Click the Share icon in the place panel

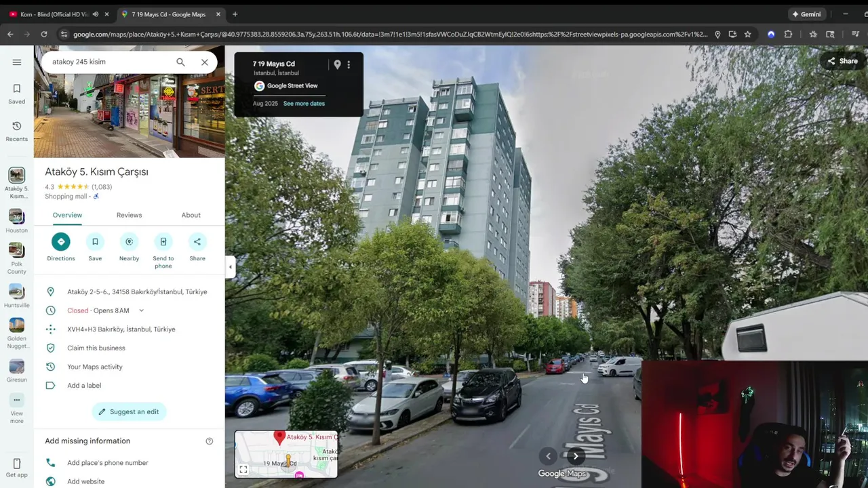pos(197,241)
